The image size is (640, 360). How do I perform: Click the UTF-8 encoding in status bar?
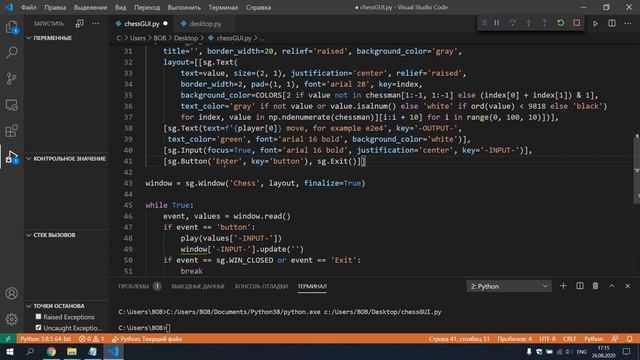[x=547, y=339]
